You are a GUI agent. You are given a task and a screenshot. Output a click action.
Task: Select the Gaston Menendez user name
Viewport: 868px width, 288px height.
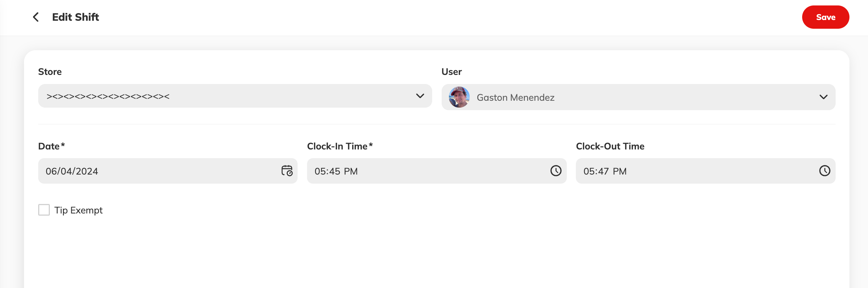pyautogui.click(x=515, y=97)
